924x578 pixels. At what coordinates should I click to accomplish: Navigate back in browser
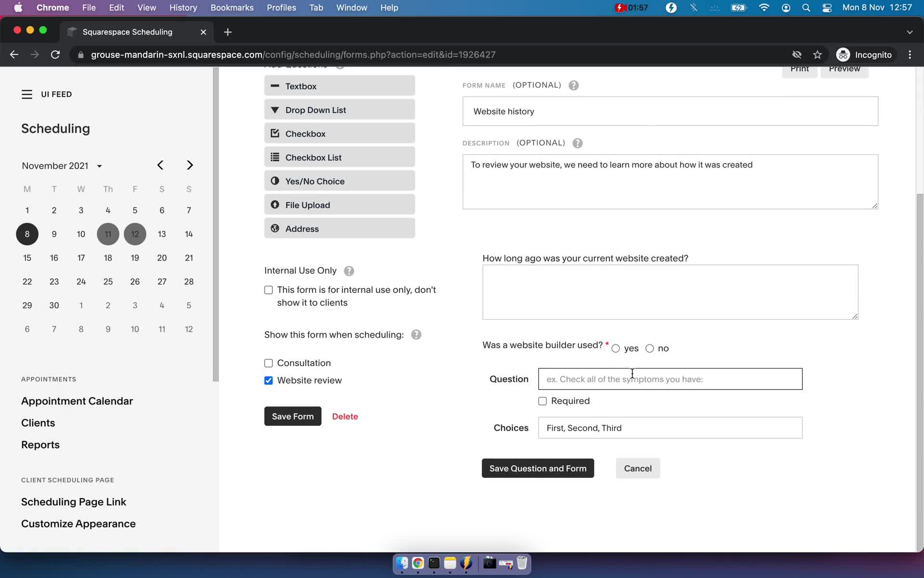(14, 55)
